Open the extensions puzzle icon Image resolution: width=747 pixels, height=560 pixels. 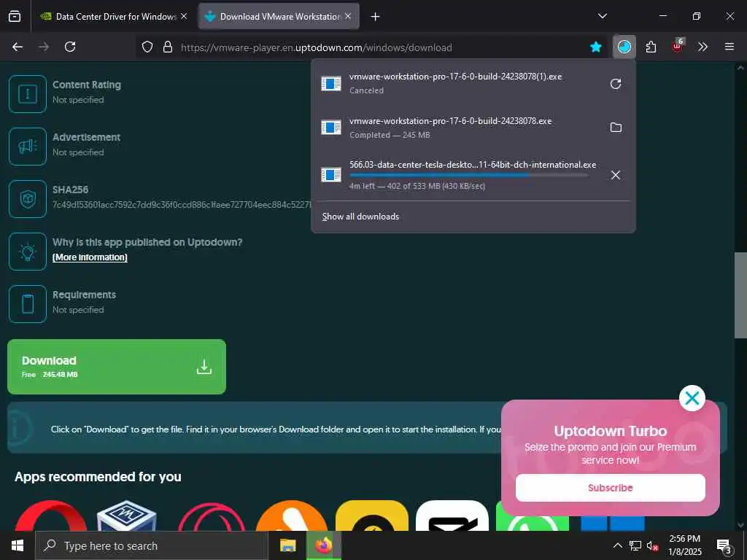coord(651,47)
